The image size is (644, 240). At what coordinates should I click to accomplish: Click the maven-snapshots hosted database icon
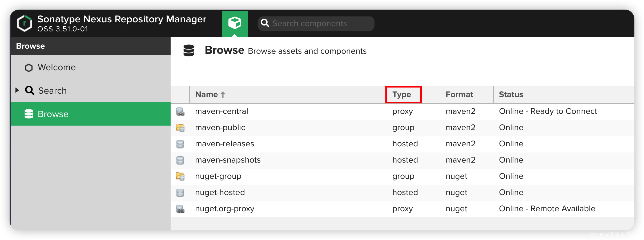(x=180, y=160)
